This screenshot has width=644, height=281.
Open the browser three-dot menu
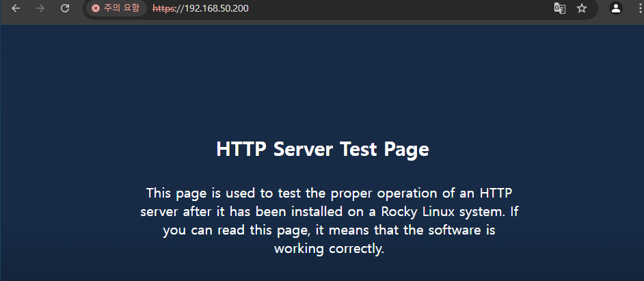[641, 8]
